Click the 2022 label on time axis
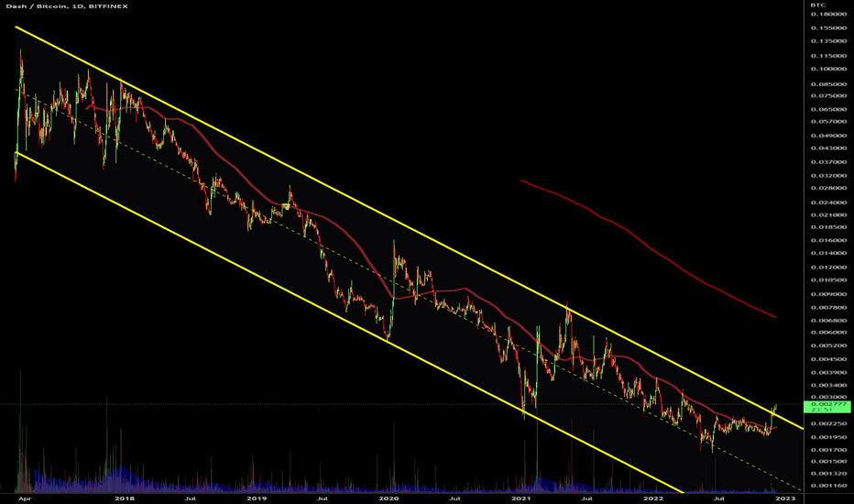 pyautogui.click(x=653, y=498)
